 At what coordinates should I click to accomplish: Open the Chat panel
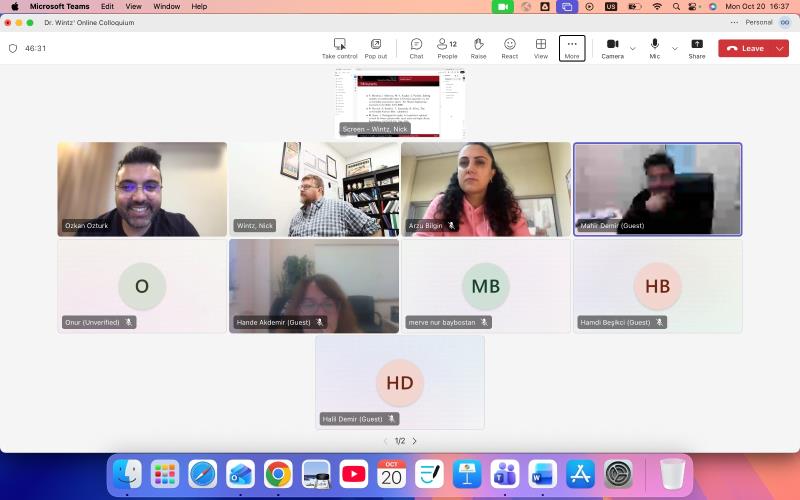pyautogui.click(x=416, y=47)
